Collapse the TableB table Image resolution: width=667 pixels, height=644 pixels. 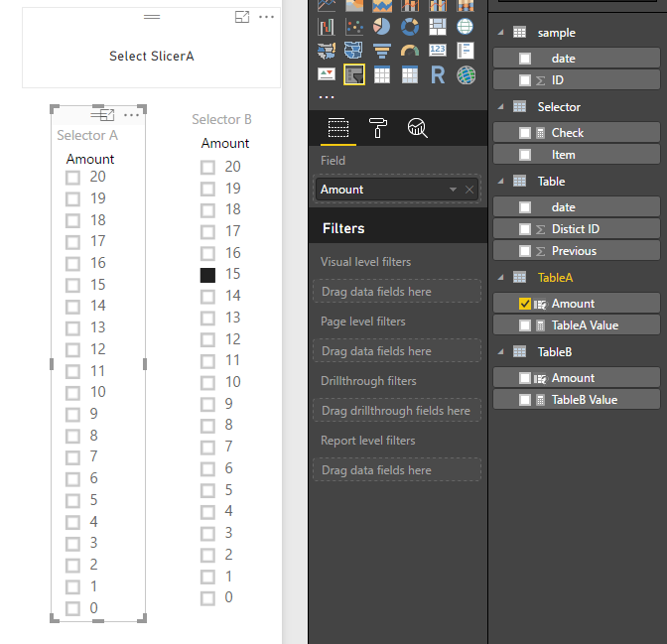[501, 352]
